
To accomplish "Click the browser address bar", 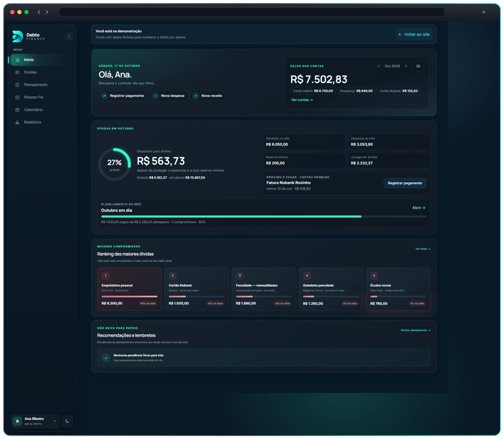I will 252,12.
